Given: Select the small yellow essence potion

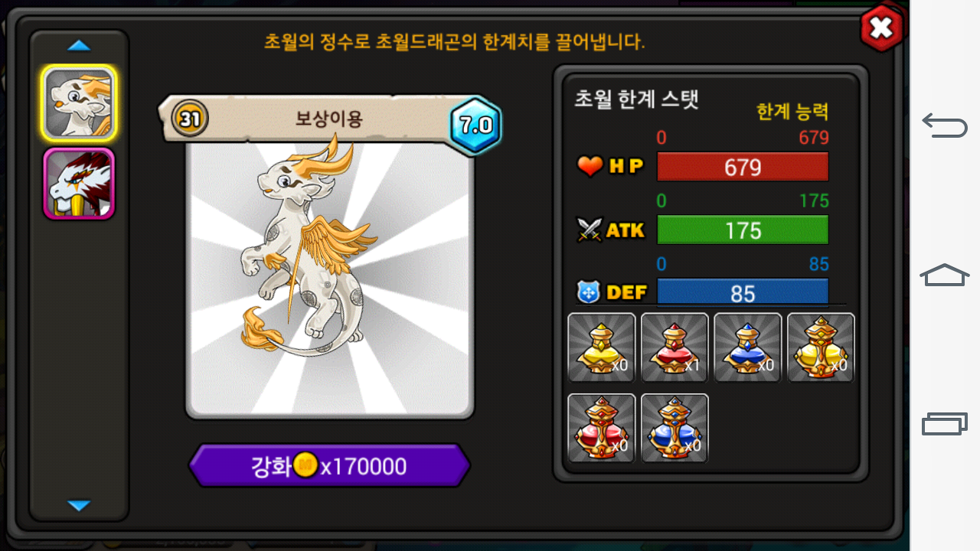Looking at the screenshot, I should point(602,347).
